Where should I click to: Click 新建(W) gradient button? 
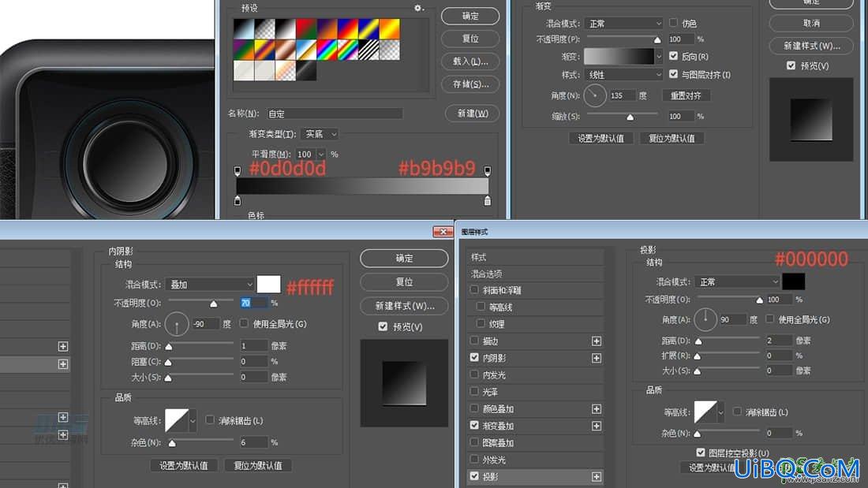coord(472,114)
